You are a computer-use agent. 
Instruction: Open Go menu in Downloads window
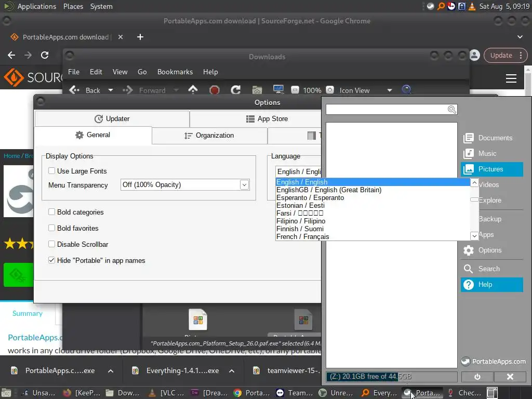(x=142, y=72)
